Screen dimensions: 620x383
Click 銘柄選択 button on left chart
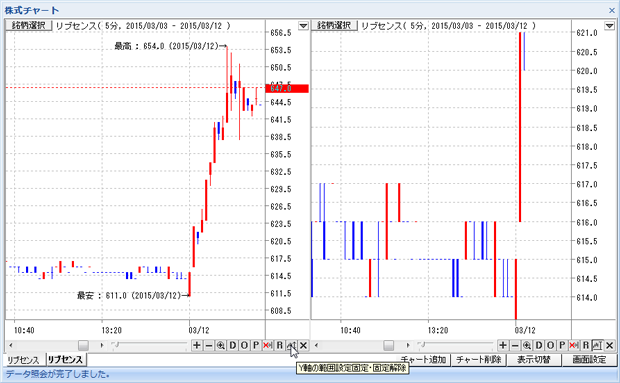pyautogui.click(x=29, y=25)
